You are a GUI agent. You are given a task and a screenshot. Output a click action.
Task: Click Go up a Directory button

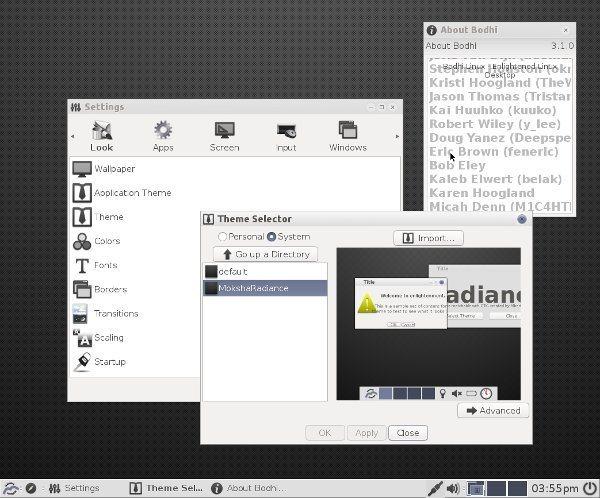pyautogui.click(x=265, y=254)
